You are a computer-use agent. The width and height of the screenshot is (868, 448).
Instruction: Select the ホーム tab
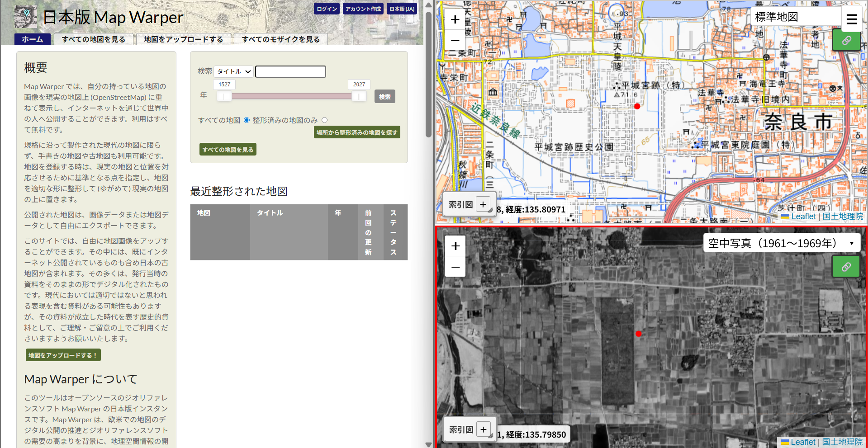coord(32,39)
